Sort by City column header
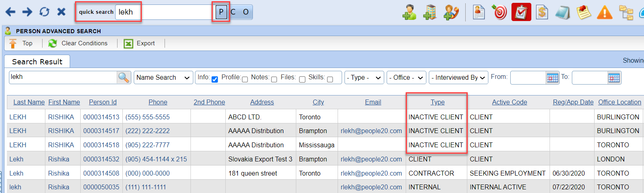This screenshot has width=644, height=193. (318, 102)
